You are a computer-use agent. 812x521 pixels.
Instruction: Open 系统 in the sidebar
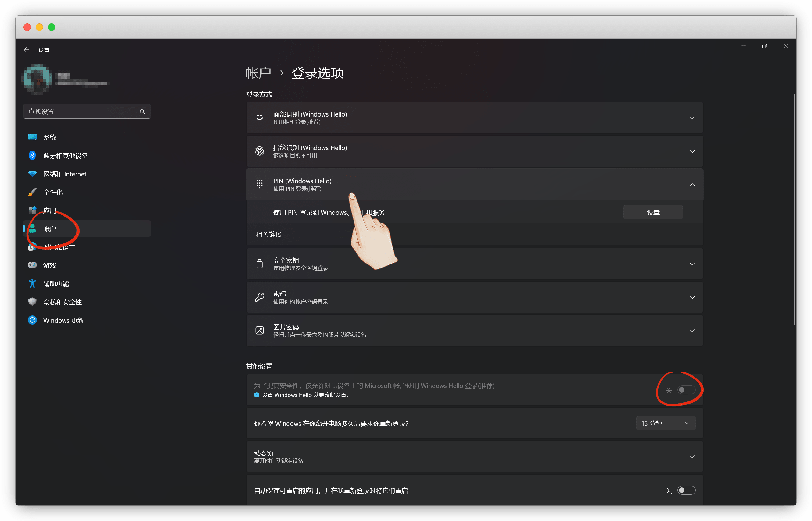coord(50,137)
